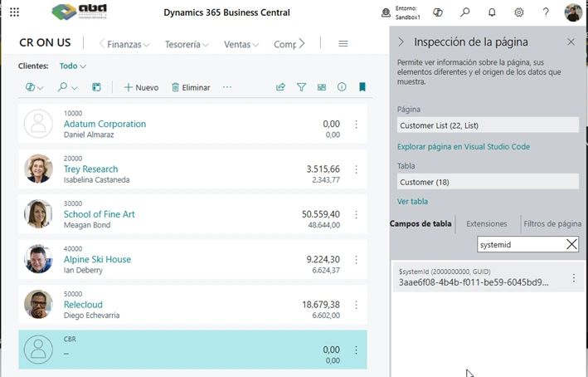Click the analysis mode icon
The height and width of the screenshot is (377, 588).
(x=96, y=87)
